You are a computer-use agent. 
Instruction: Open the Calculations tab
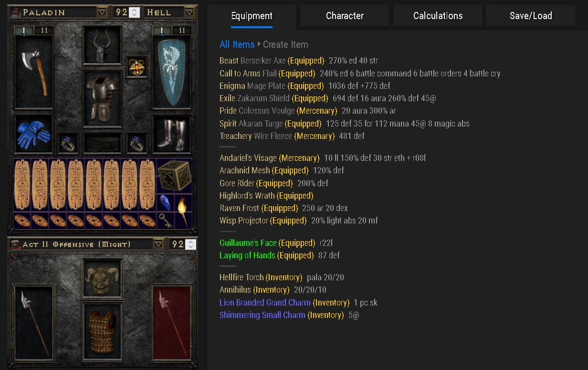(438, 16)
